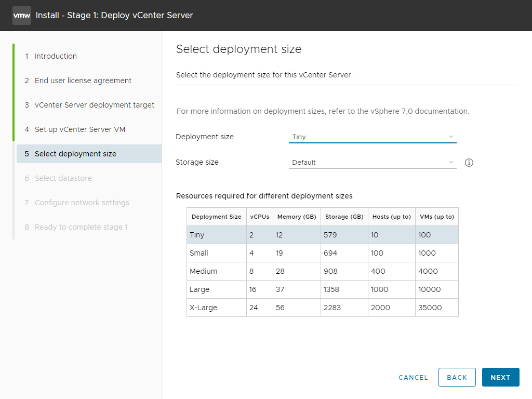
Task: Click the VMware logo icon
Action: (22, 16)
